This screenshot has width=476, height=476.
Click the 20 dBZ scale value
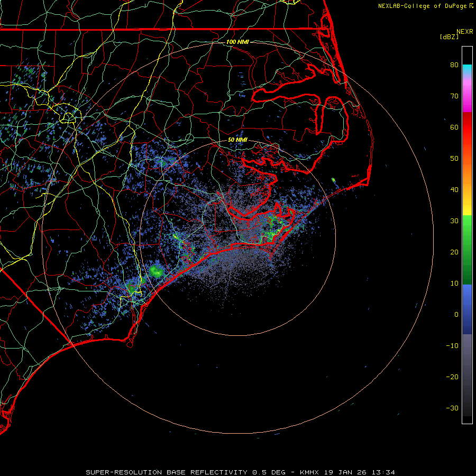click(x=454, y=252)
